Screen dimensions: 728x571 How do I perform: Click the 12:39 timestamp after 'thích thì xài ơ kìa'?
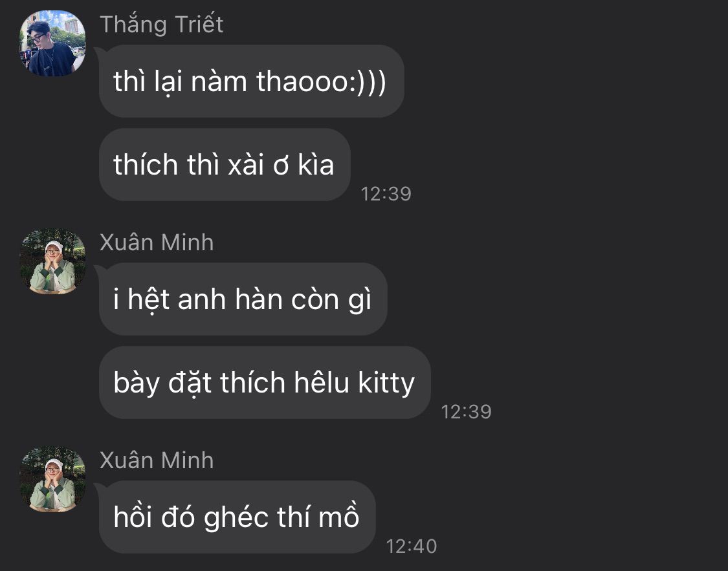[386, 194]
